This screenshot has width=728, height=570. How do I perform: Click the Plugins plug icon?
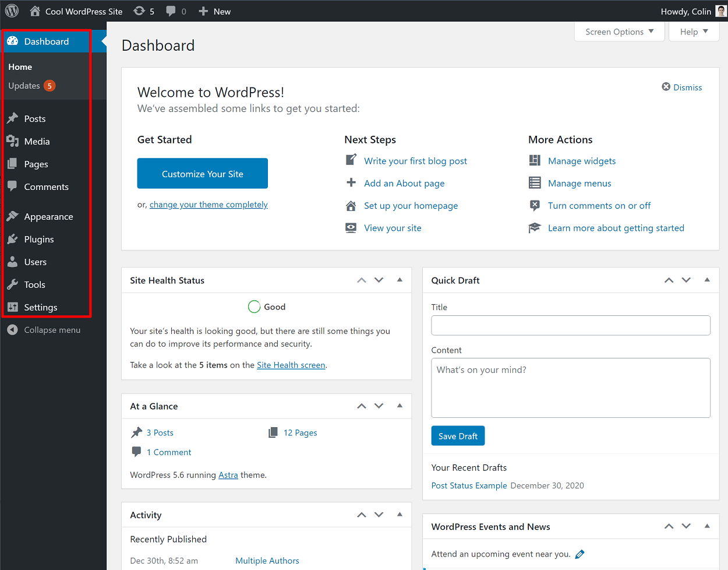coord(12,239)
